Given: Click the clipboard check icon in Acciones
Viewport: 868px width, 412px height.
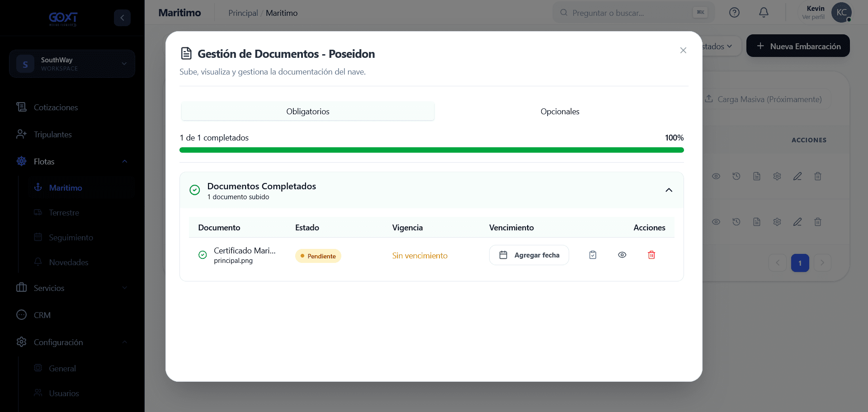Looking at the screenshot, I should (593, 255).
